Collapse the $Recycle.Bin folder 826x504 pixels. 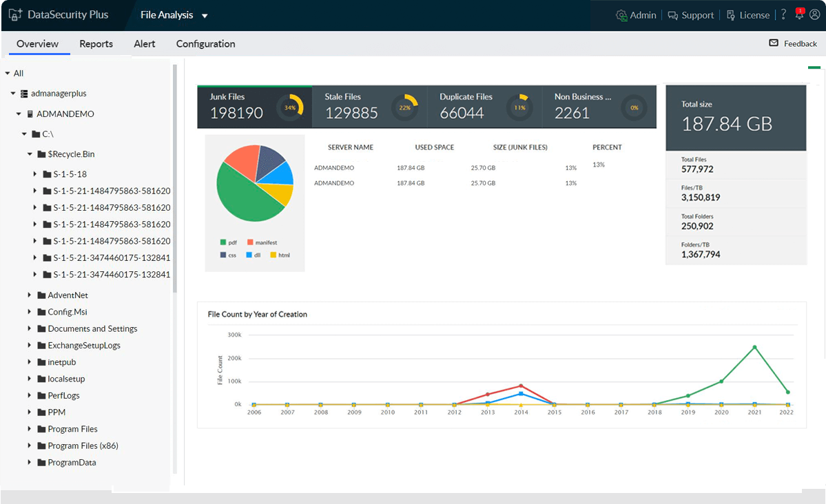(30, 154)
